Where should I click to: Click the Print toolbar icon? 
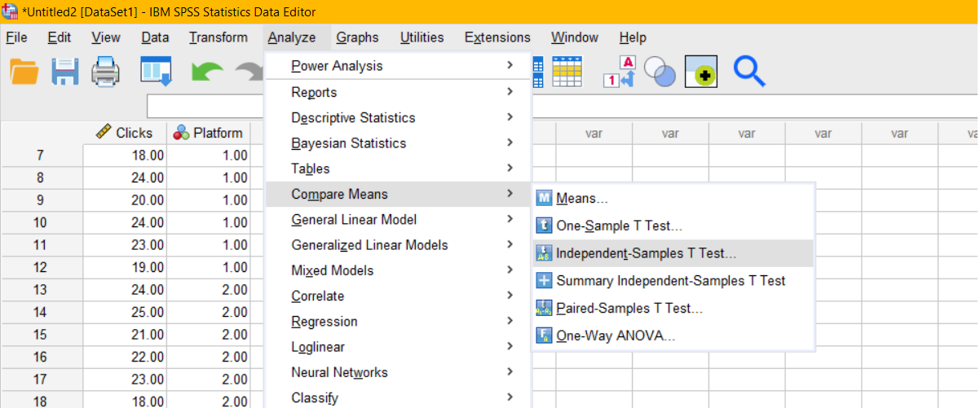coord(106,72)
